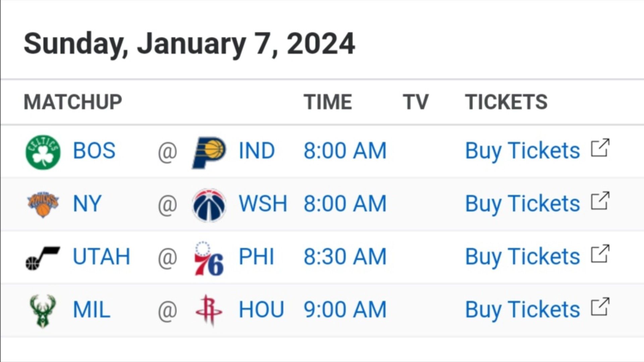Buy Tickets for MIL at HOU
Image resolution: width=644 pixels, height=362 pixels.
click(x=522, y=310)
